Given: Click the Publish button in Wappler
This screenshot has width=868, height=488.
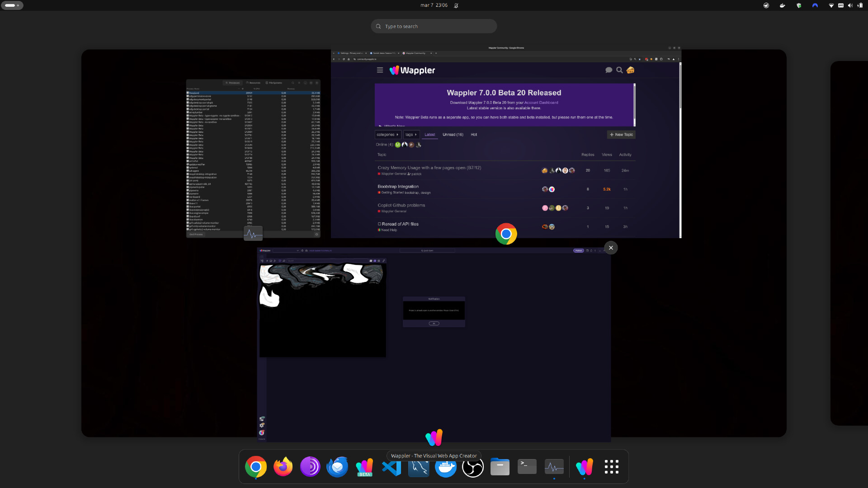Looking at the screenshot, I should (579, 250).
